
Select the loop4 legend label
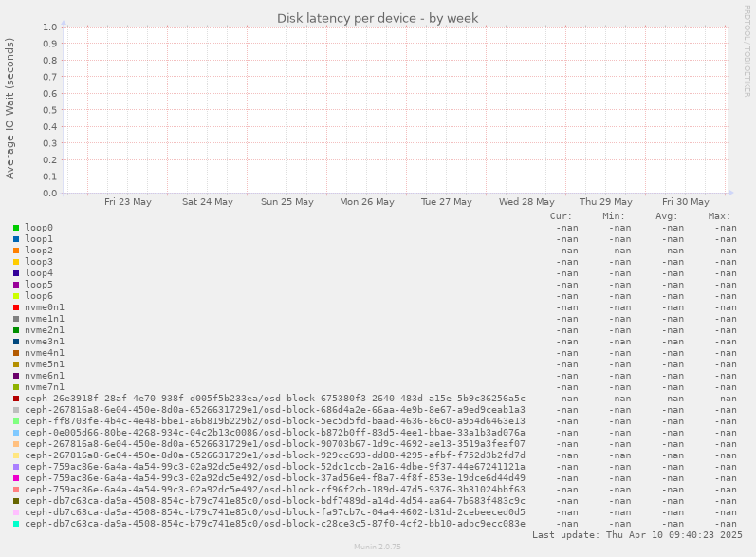click(x=39, y=273)
